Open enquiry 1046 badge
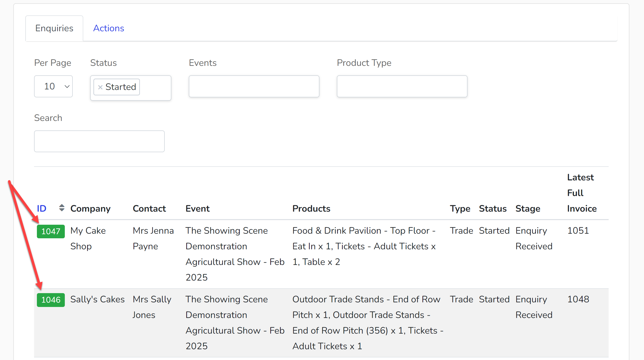 tap(51, 300)
